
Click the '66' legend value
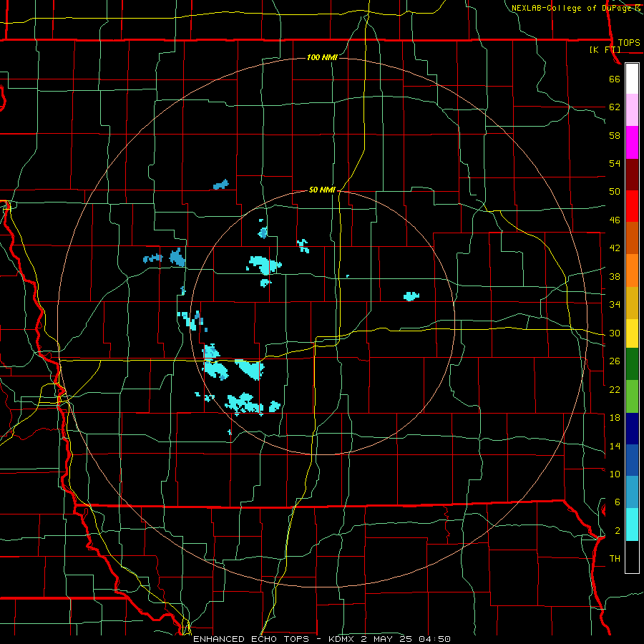click(x=615, y=79)
